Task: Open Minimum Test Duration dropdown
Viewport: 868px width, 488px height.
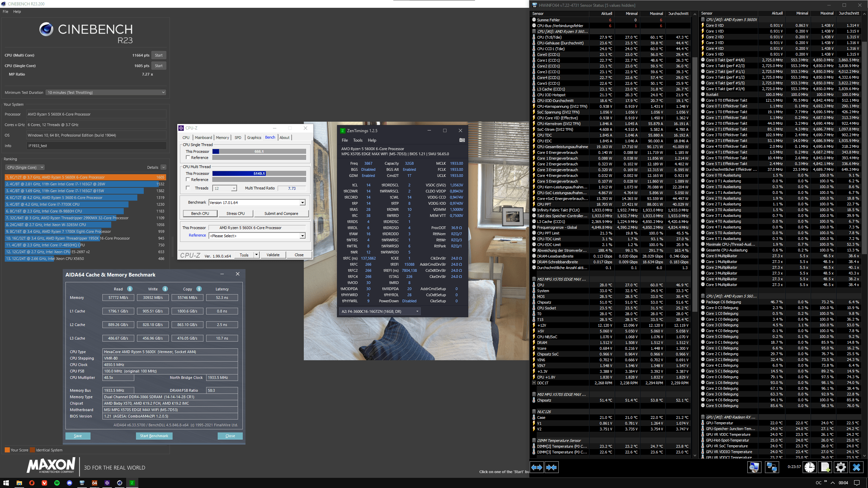Action: (106, 93)
